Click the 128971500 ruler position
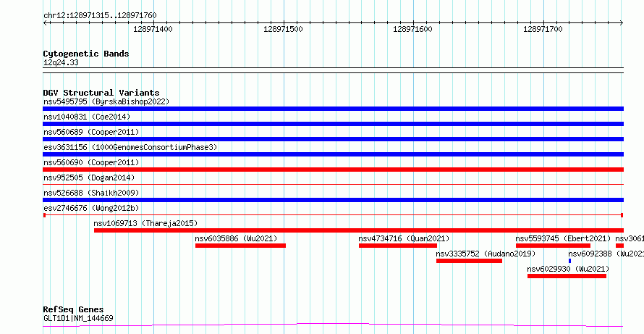The height and width of the screenshot is (334, 644). point(283,29)
